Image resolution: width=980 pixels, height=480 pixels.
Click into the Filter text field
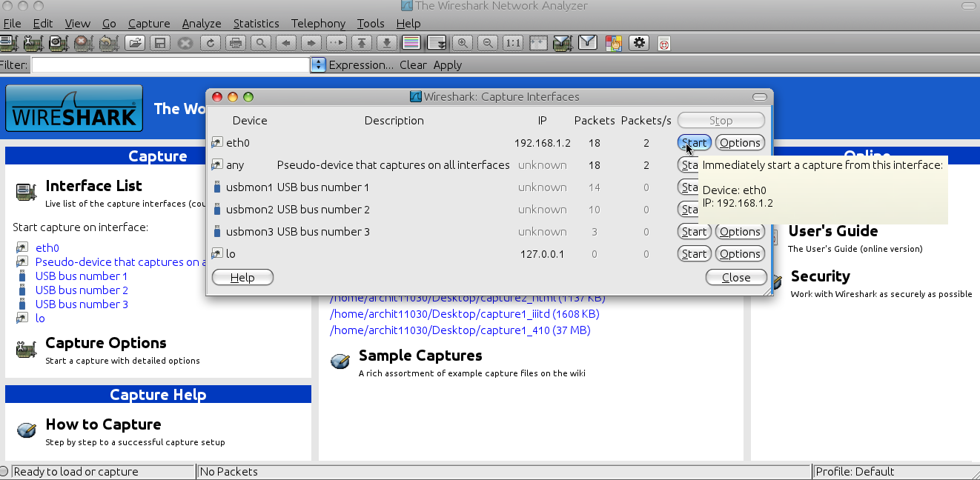[x=170, y=65]
